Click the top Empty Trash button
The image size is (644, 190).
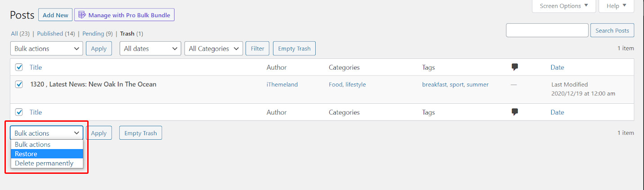coord(294,49)
